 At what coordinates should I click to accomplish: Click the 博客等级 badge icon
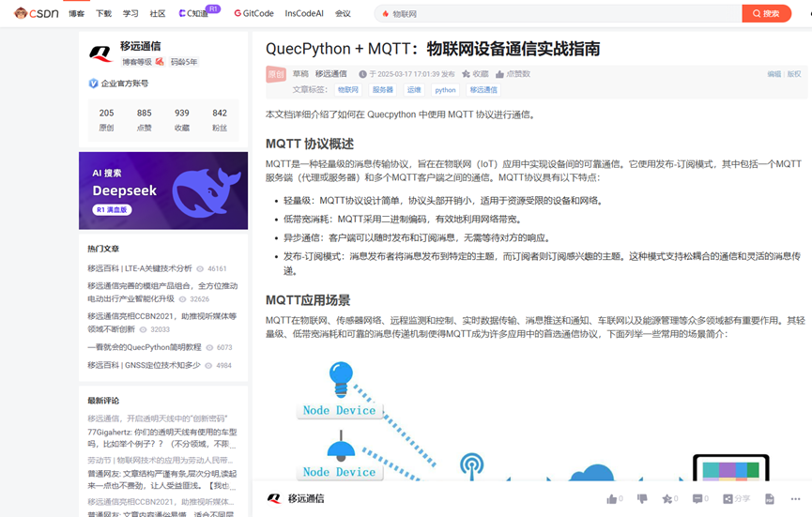point(160,62)
